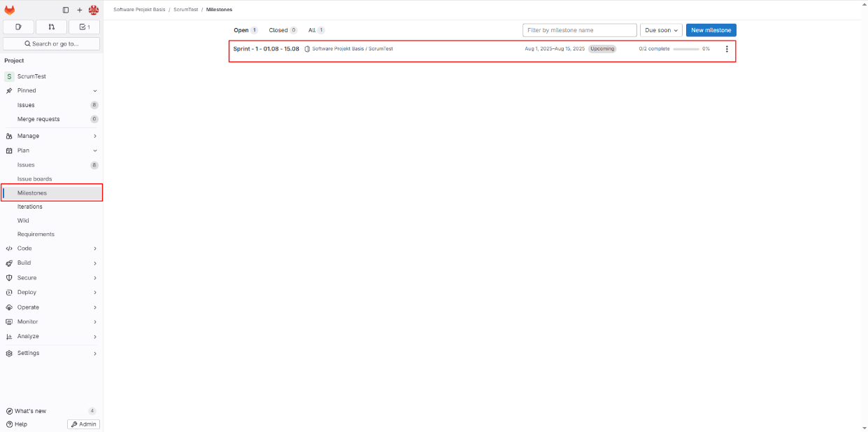
Task: Open milestone actions three-dot menu
Action: (727, 49)
